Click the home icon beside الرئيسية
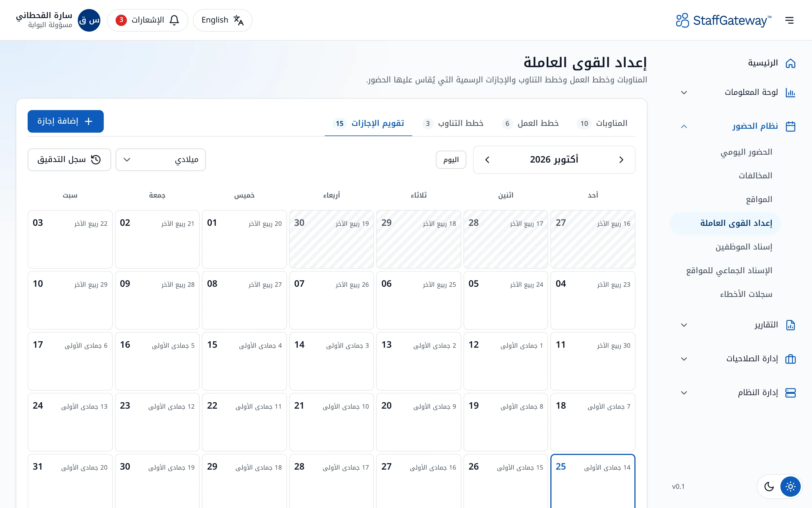The width and height of the screenshot is (812, 508). (x=790, y=63)
